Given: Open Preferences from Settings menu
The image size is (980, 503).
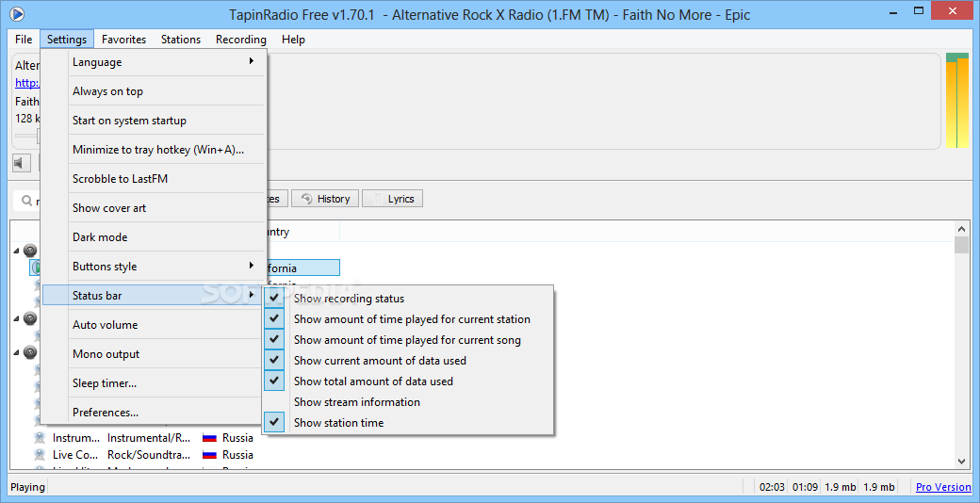Looking at the screenshot, I should coord(154,413).
